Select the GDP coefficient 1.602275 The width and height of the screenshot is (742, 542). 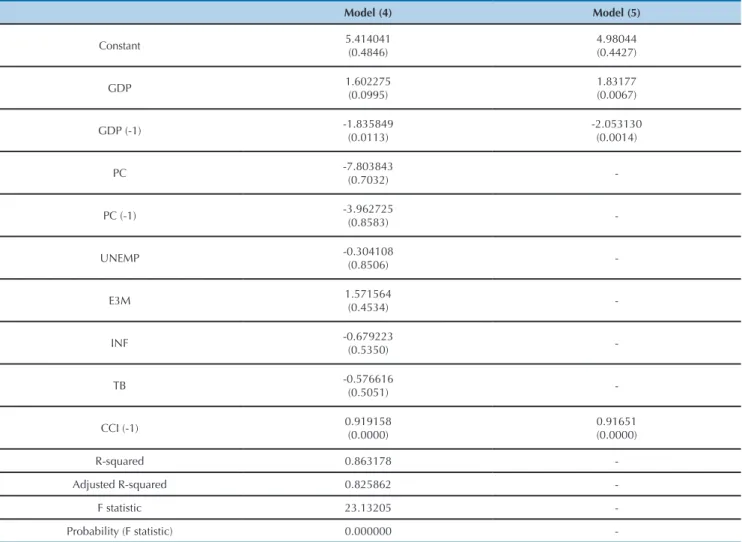pos(368,81)
